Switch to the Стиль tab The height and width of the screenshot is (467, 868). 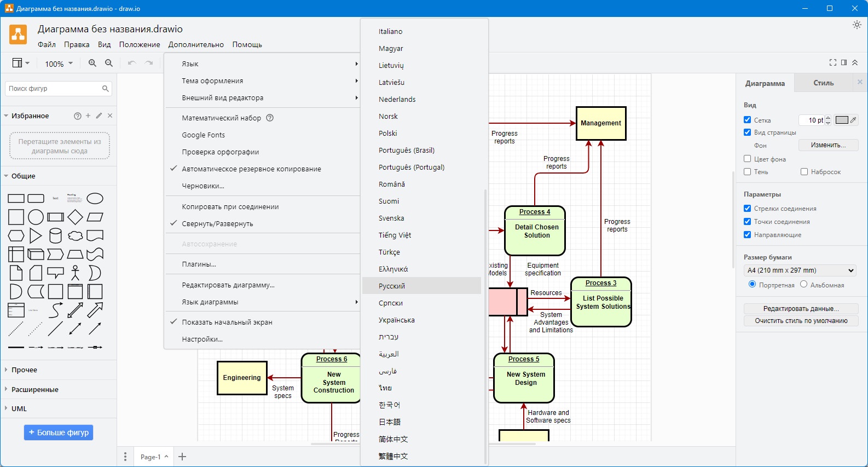tap(823, 83)
